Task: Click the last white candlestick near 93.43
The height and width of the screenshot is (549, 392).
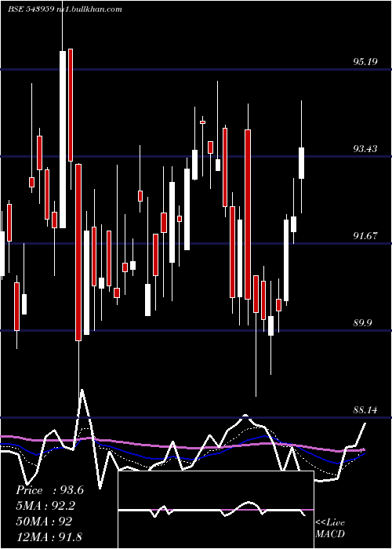Action: (x=301, y=163)
